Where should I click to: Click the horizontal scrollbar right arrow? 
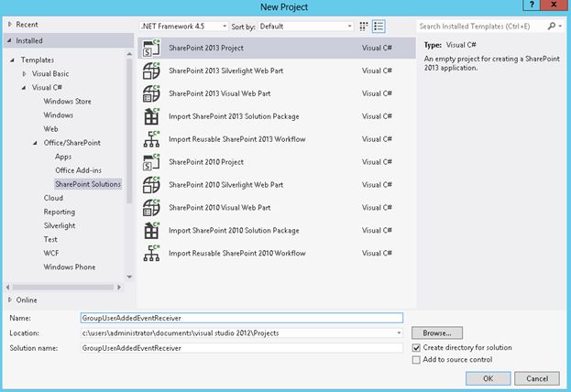pyautogui.click(x=119, y=288)
